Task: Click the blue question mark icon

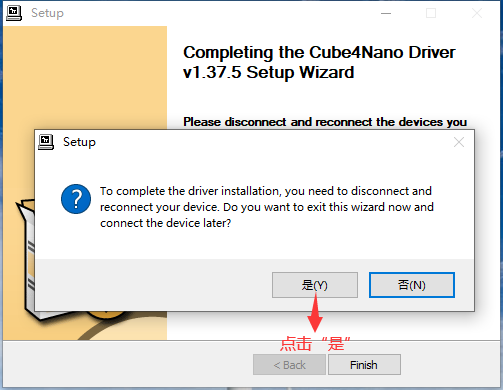Action: tap(76, 199)
